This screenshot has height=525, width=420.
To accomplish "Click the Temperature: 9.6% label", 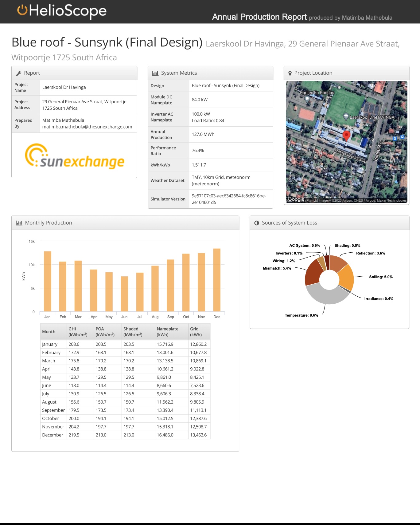I will click(x=301, y=315).
